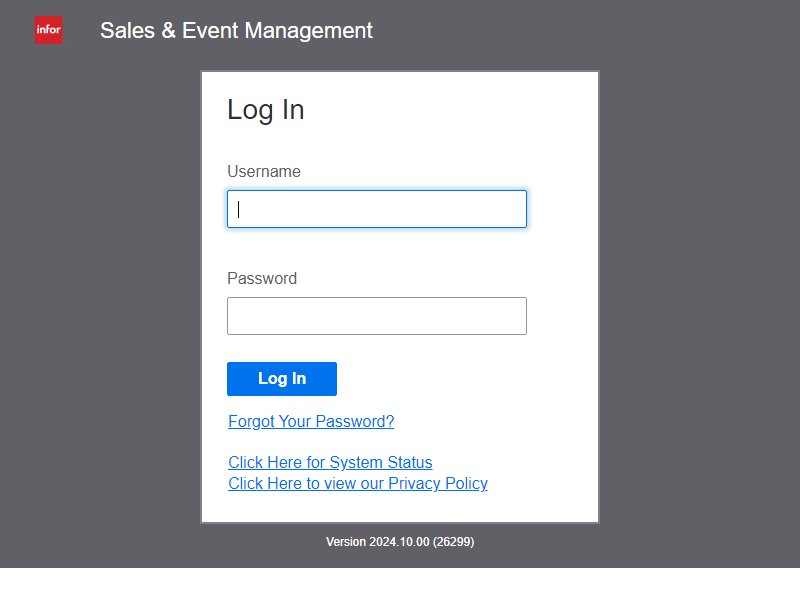Open Click Here for System Status link

pyautogui.click(x=330, y=462)
